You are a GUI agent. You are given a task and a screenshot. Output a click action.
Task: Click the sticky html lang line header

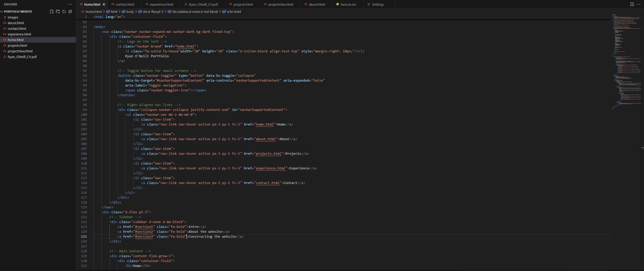(109, 17)
